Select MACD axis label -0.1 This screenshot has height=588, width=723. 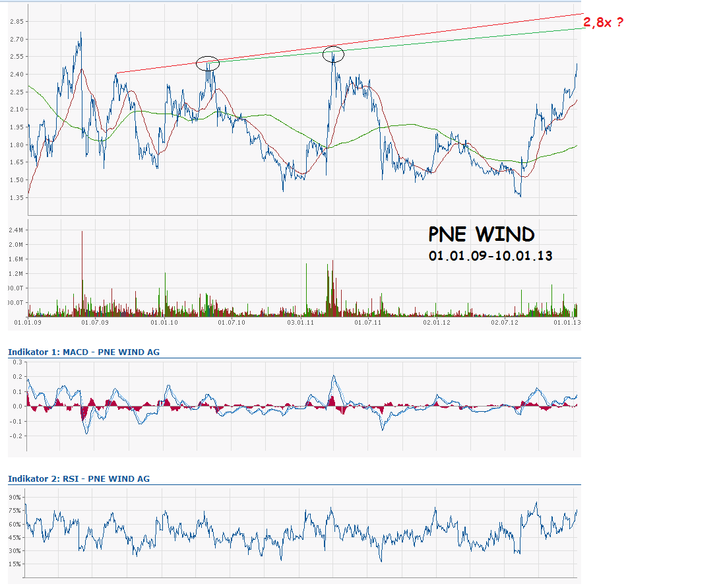(16, 422)
